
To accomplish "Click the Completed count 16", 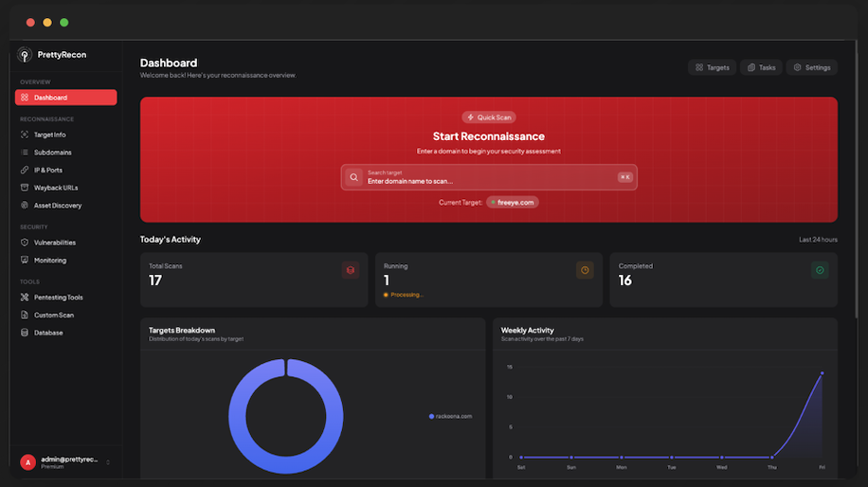I will pyautogui.click(x=625, y=280).
